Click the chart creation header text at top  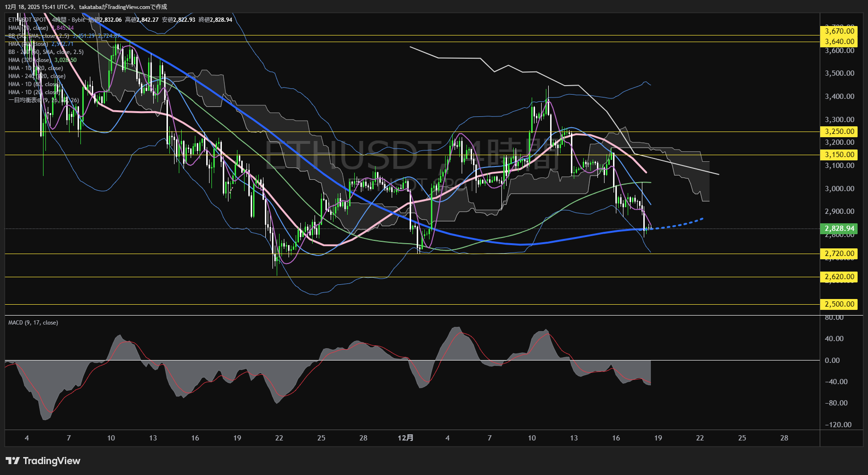(86, 7)
